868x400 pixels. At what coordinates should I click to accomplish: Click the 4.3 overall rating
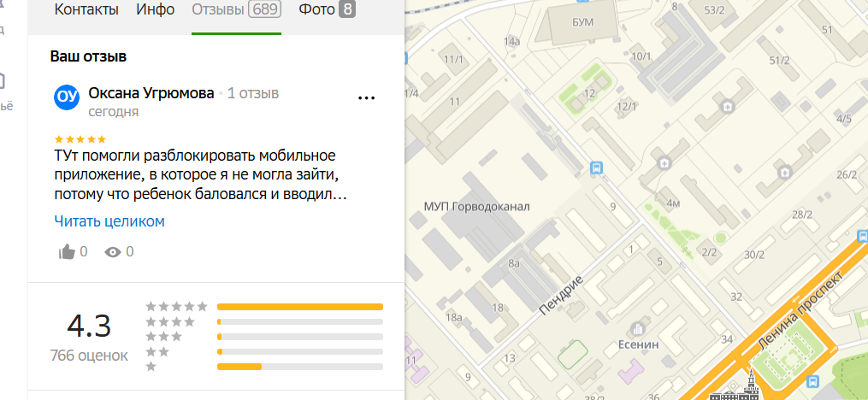coord(89,326)
